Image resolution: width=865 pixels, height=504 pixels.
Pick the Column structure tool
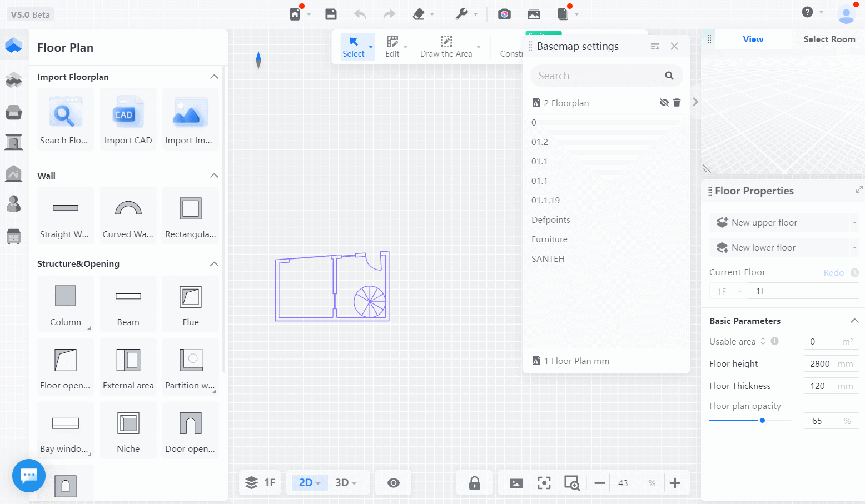click(65, 303)
